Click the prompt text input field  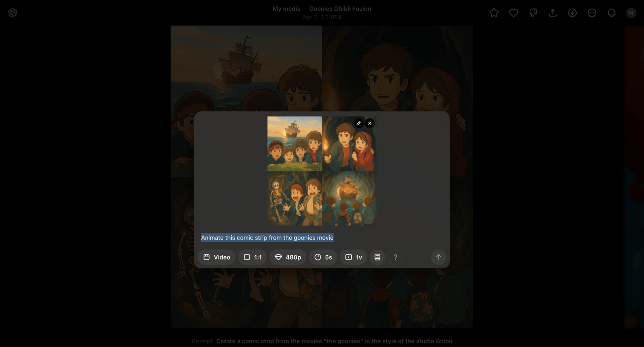pos(322,238)
